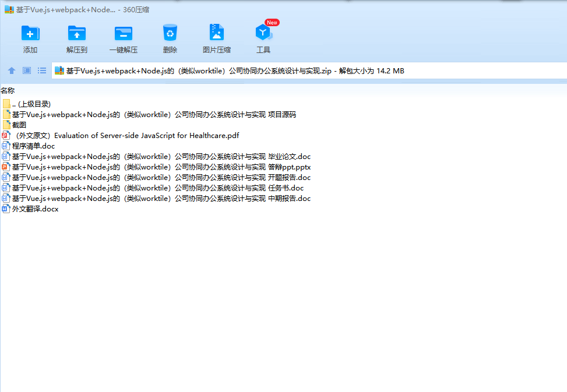Click the Word icon of 毕业论文.doc
The width and height of the screenshot is (567, 392).
point(6,157)
